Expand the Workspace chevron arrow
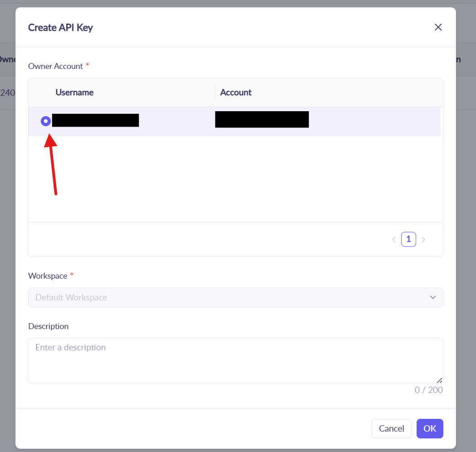 pos(432,298)
